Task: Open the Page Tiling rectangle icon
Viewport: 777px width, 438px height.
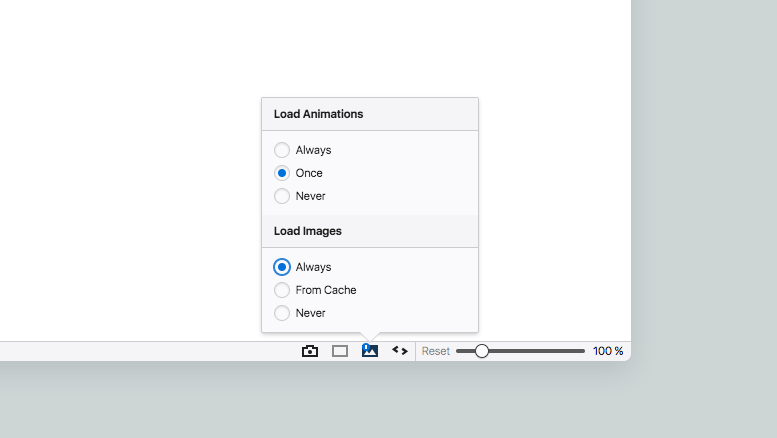Action: pyautogui.click(x=340, y=351)
